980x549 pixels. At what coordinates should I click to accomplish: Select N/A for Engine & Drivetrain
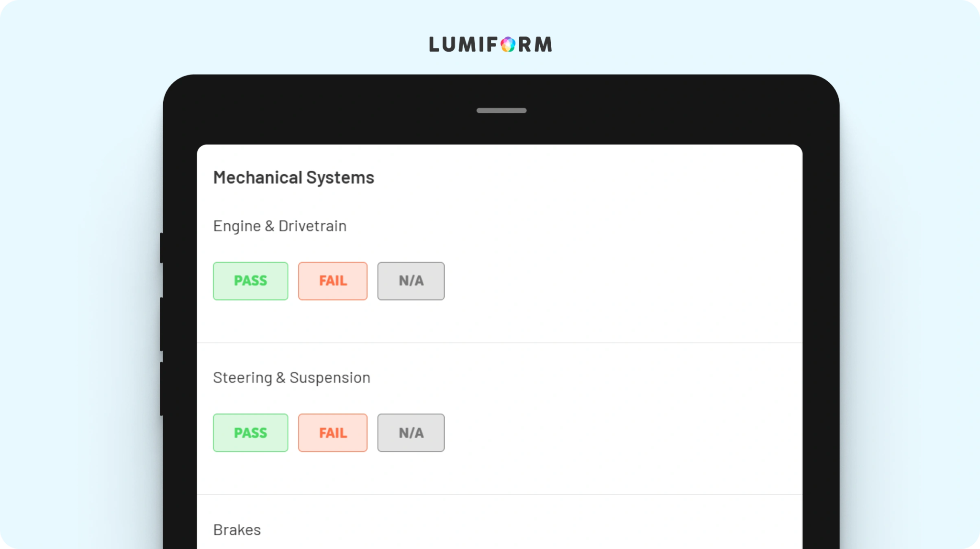coord(411,281)
